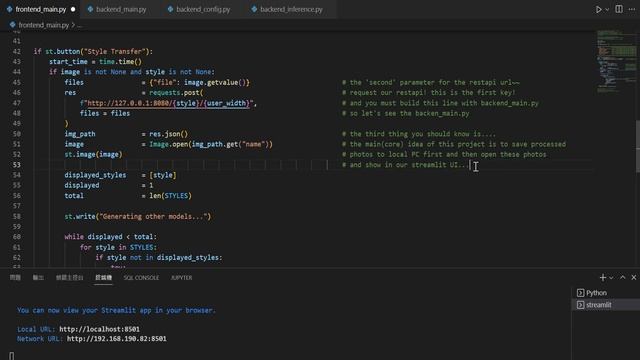Click frontend_main.py in the breadcrumb
The height and width of the screenshot is (360, 640).
(x=44, y=25)
